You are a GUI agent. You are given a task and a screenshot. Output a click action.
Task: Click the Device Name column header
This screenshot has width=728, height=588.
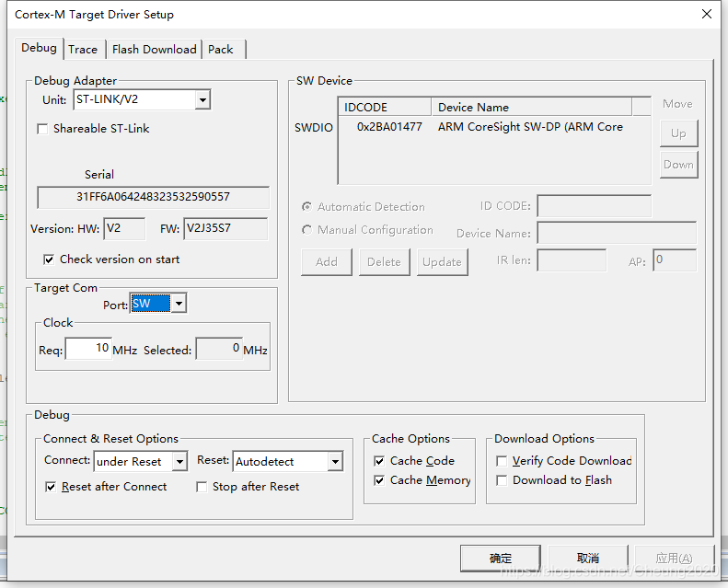click(x=532, y=108)
